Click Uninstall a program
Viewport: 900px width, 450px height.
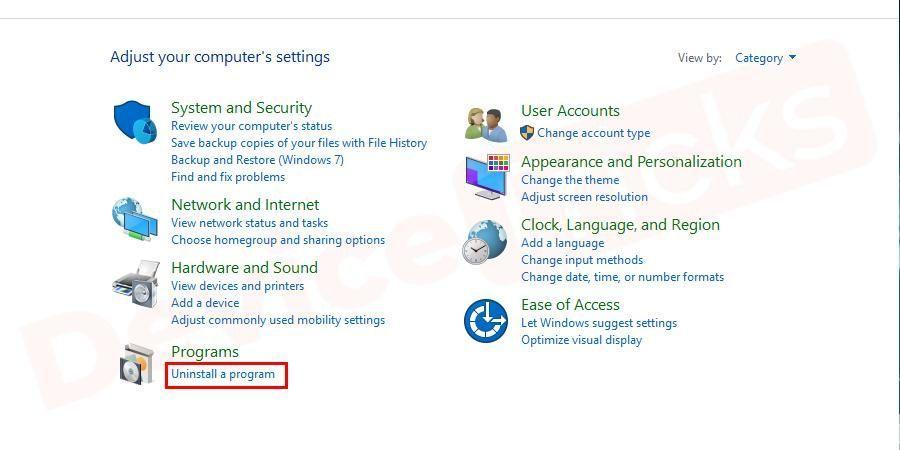coord(223,374)
